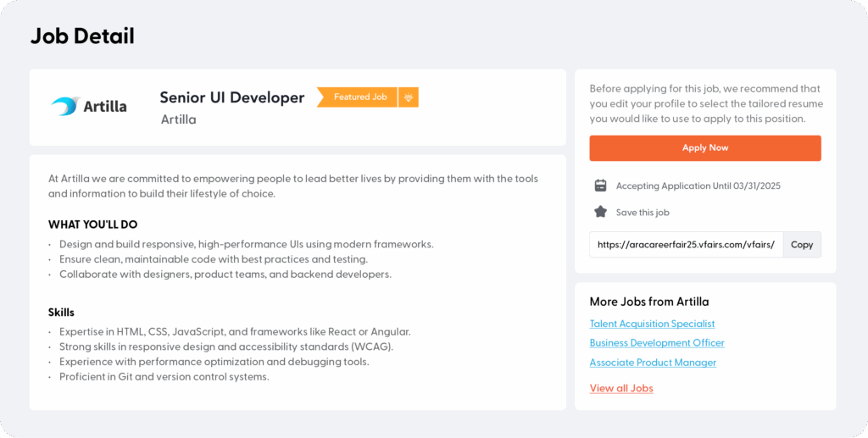This screenshot has height=438, width=868.
Task: Click the star icon to save job
Action: (601, 212)
